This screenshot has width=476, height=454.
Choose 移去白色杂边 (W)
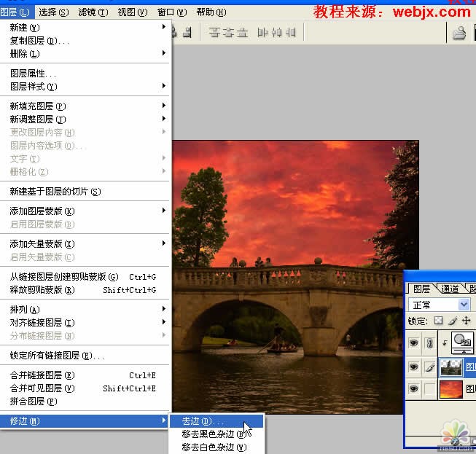point(216,447)
